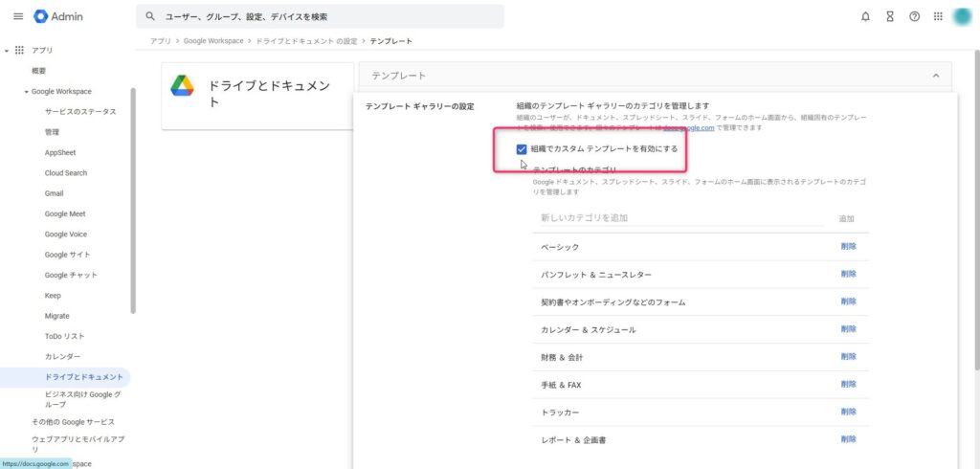The height and width of the screenshot is (469, 980).
Task: Delete the レポート & 企画書 category
Action: click(x=848, y=439)
